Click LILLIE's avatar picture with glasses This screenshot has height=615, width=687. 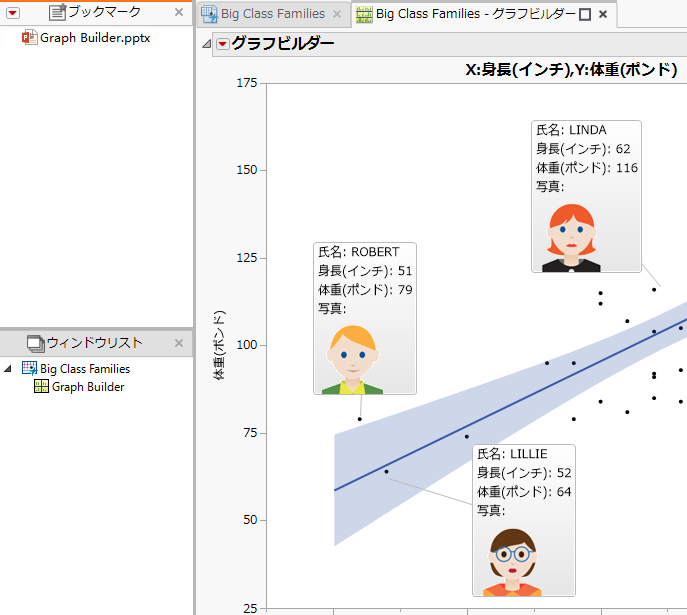[x=512, y=562]
